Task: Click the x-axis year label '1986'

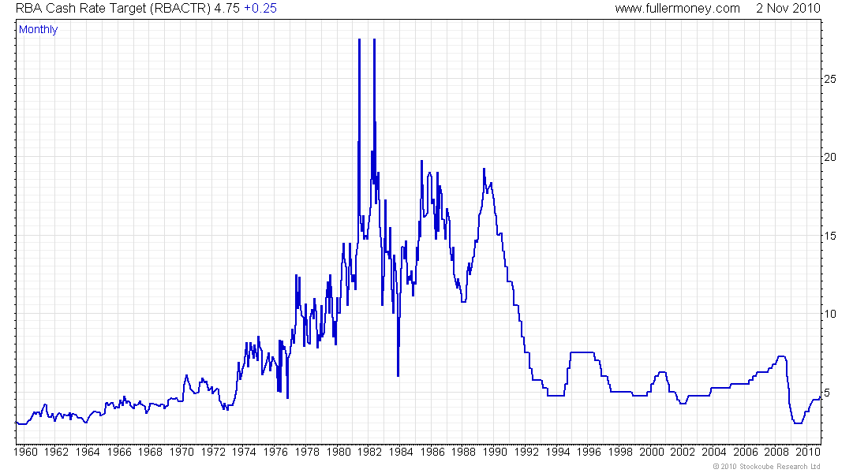Action: 432,452
